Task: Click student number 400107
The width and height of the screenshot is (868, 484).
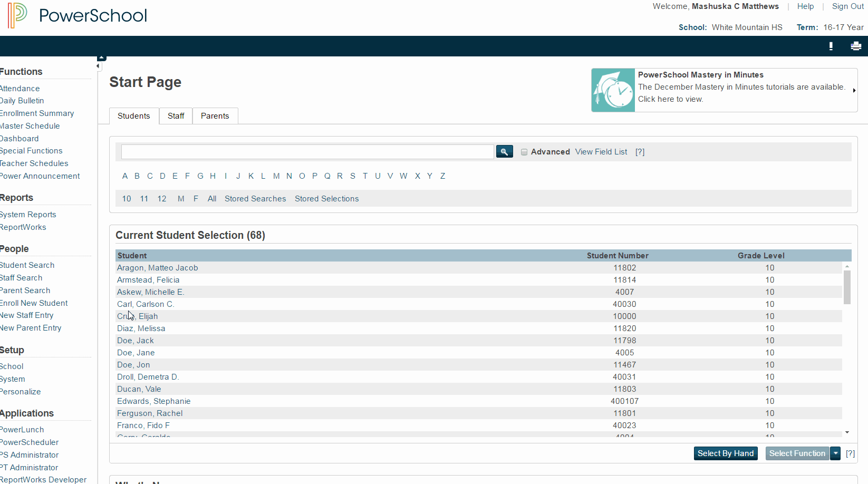Action: pos(625,401)
